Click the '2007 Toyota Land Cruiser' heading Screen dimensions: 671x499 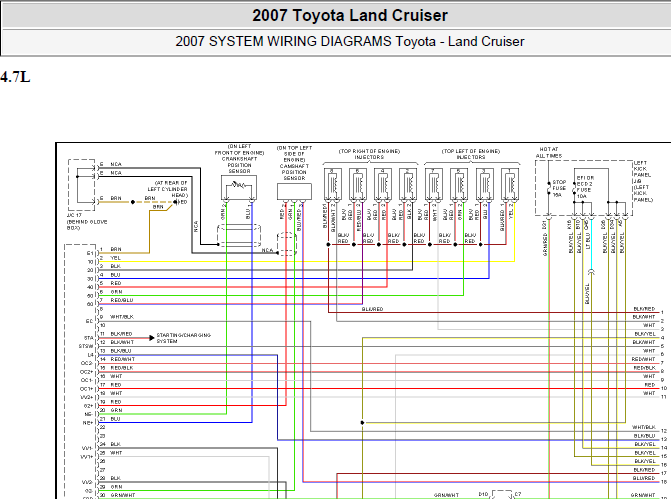click(x=350, y=15)
